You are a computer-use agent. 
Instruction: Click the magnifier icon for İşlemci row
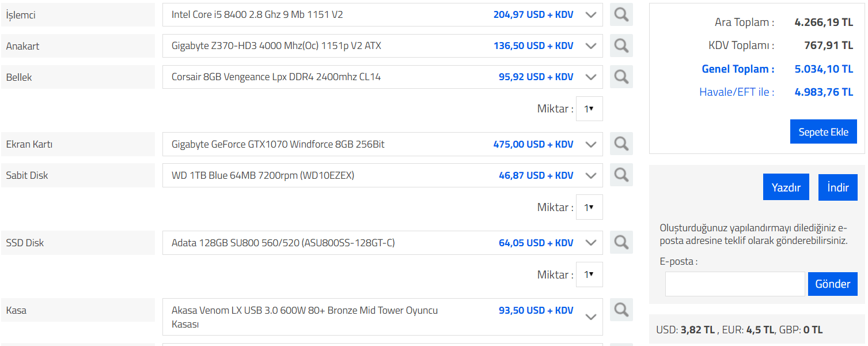[621, 14]
